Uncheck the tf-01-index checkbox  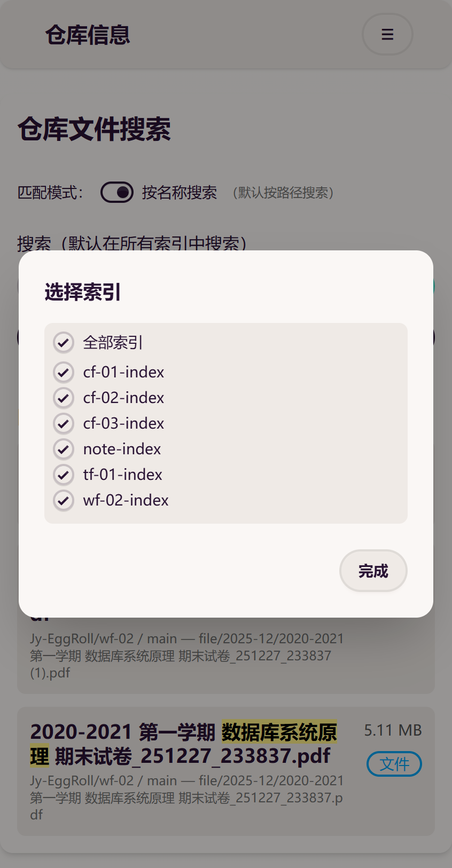pyautogui.click(x=63, y=475)
